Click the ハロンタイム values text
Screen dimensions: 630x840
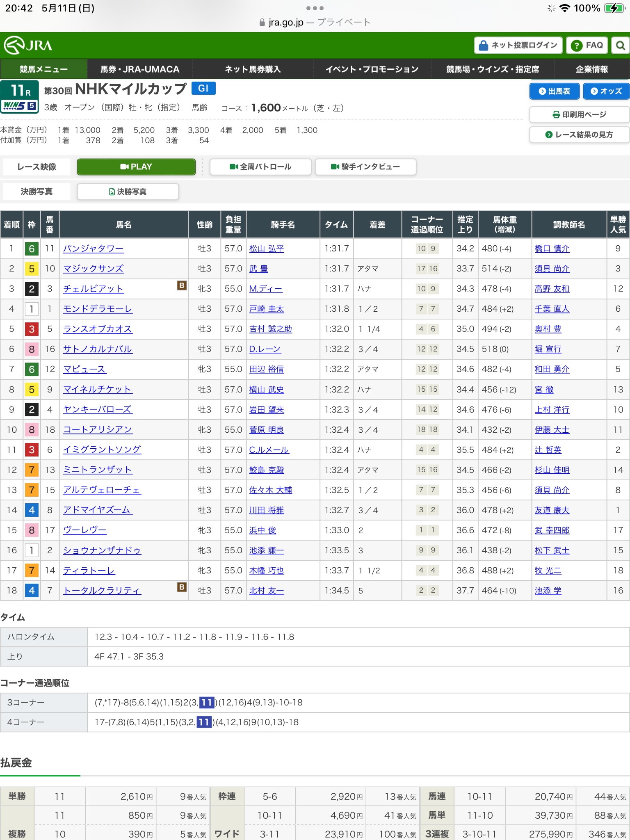[x=194, y=637]
